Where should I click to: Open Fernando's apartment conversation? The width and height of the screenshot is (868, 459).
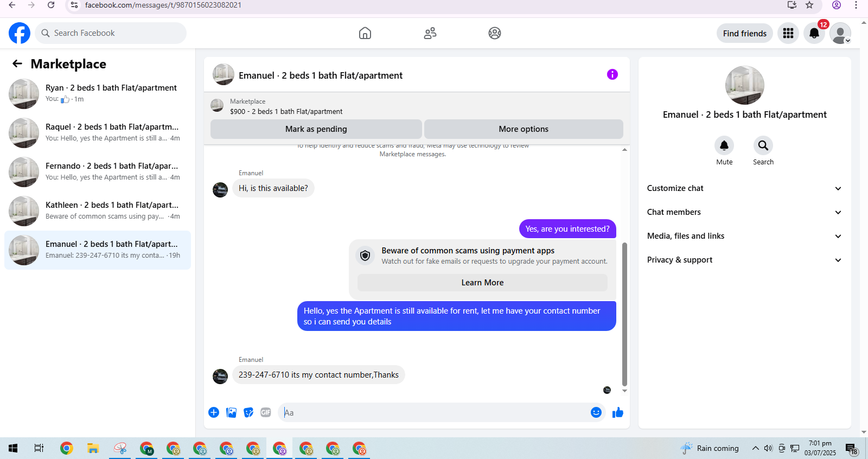(x=98, y=172)
